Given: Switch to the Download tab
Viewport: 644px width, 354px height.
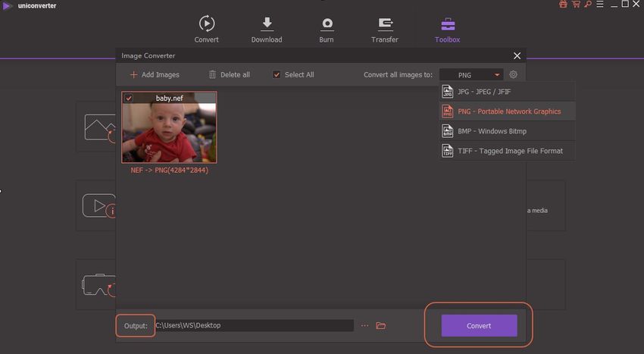Looking at the screenshot, I should (266, 29).
